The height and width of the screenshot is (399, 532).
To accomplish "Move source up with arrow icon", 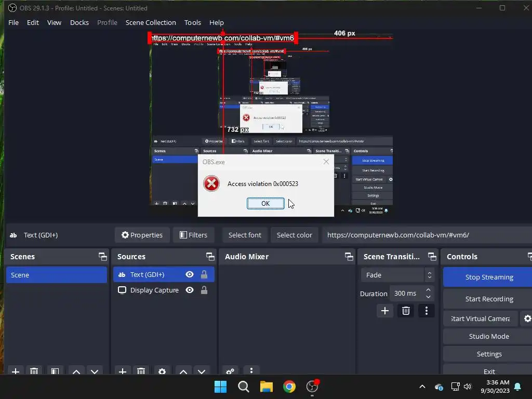I will (183, 371).
